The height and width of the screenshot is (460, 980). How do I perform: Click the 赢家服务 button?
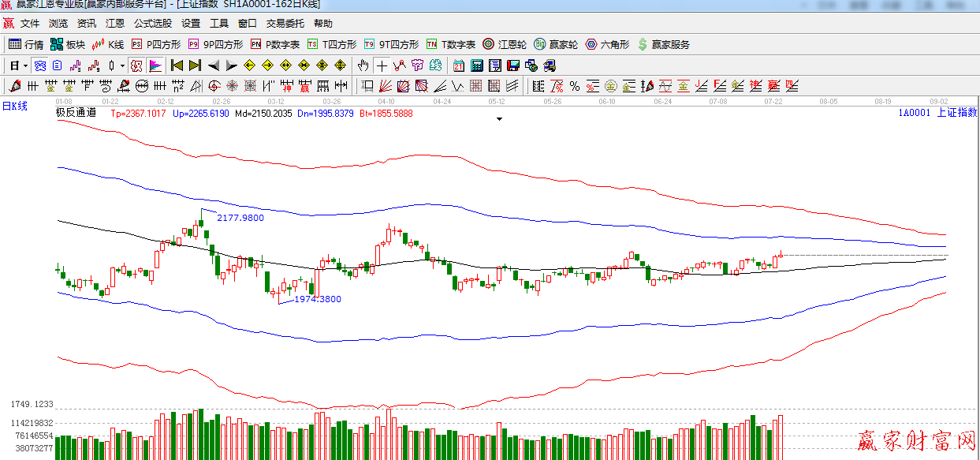tap(663, 44)
